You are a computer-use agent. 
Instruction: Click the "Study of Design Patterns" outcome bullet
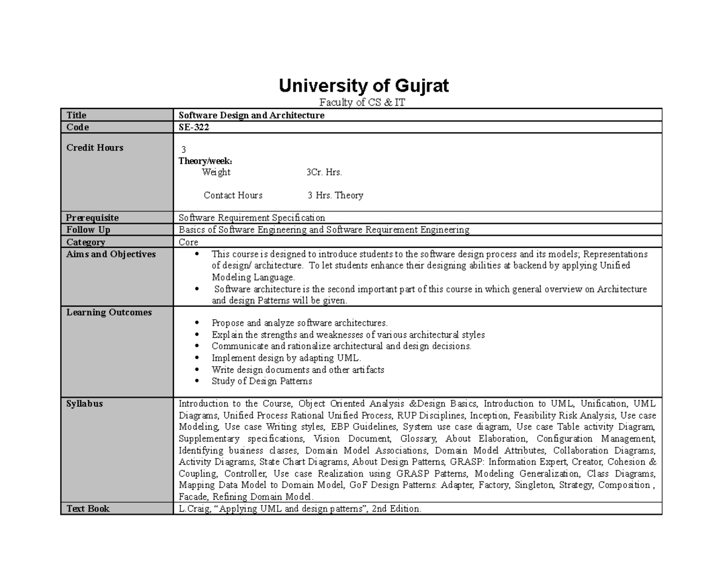261,381
